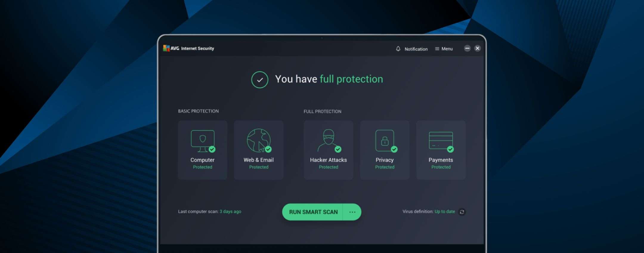The image size is (644, 253).
Task: Click the Privacy padlock icon
Action: point(385,140)
